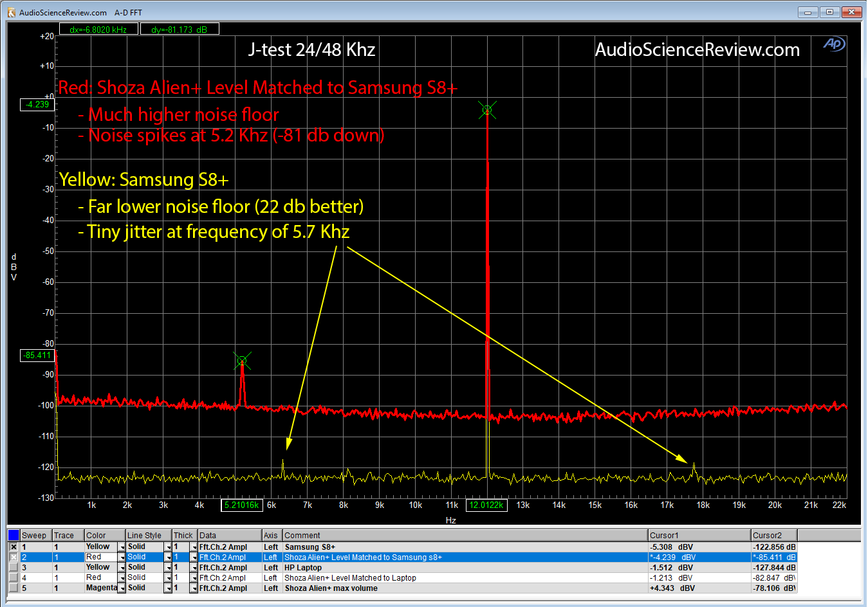This screenshot has height=607, width=868.
Task: Open the Thick dropdown for sweep 1
Action: pos(194,548)
